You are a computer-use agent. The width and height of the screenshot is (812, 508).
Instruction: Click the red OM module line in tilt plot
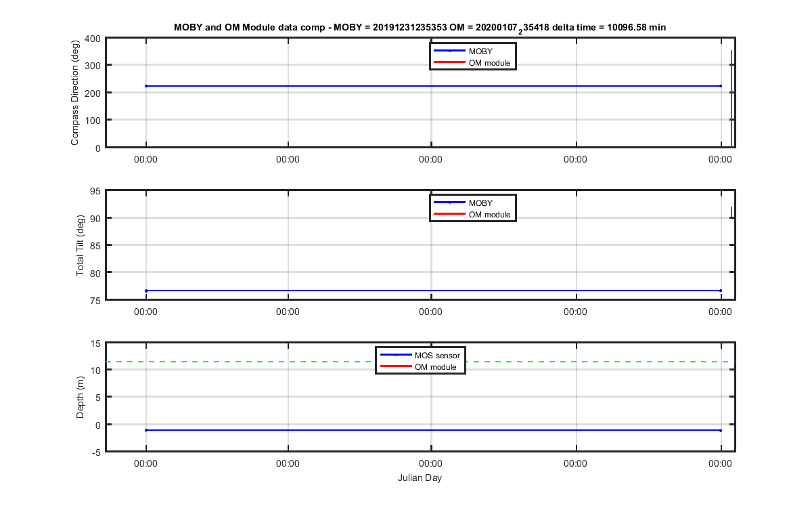(731, 212)
